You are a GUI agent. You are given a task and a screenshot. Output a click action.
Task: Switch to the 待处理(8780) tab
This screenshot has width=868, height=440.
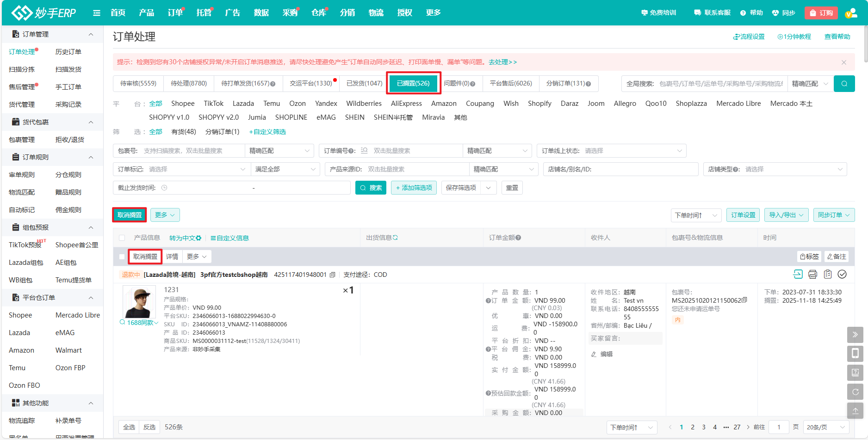(x=189, y=84)
